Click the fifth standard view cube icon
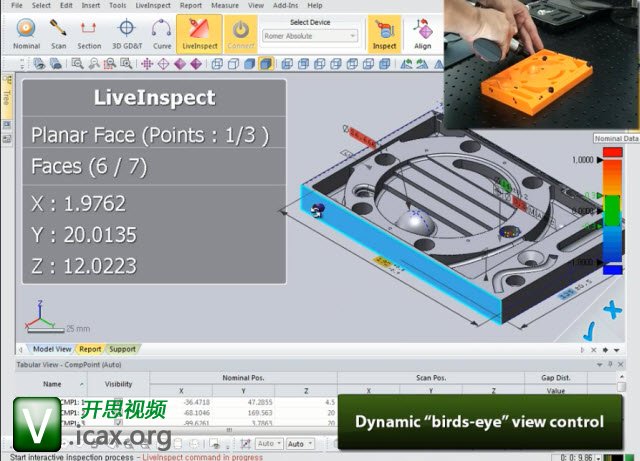Screen dimensions: 640x461 [x=352, y=64]
